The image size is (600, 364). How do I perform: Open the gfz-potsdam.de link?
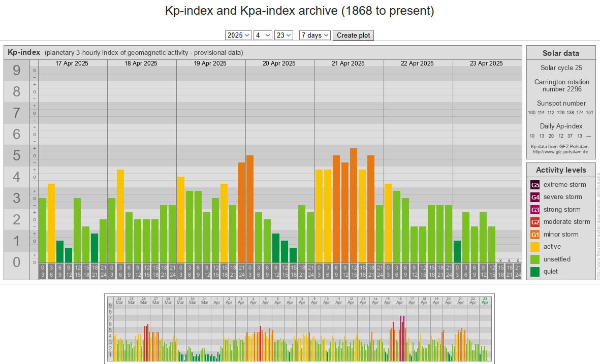coord(560,152)
